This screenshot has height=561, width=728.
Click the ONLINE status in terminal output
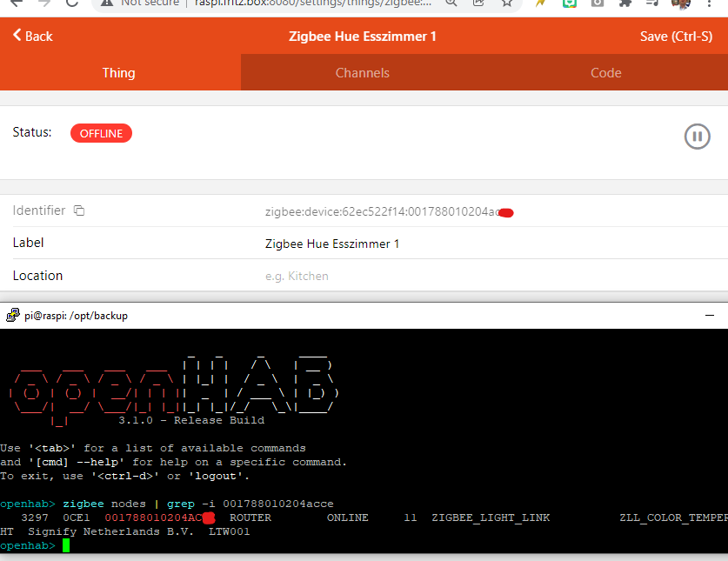[347, 518]
